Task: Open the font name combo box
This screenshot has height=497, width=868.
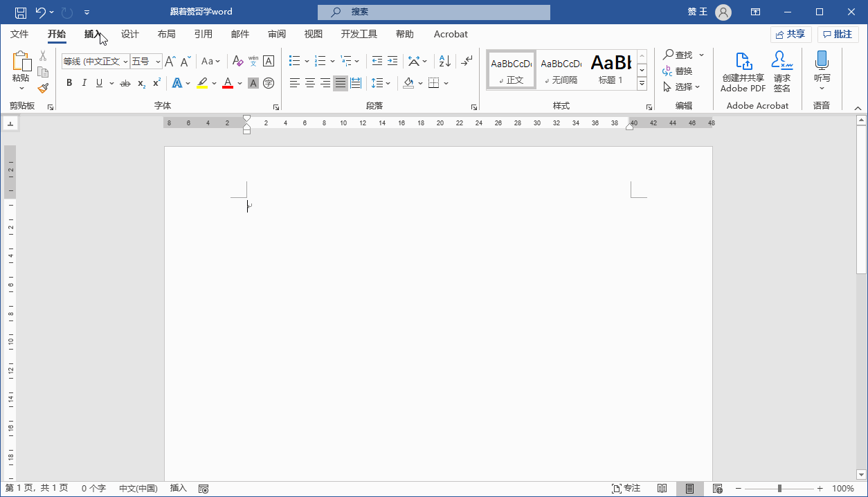Action: (96, 62)
